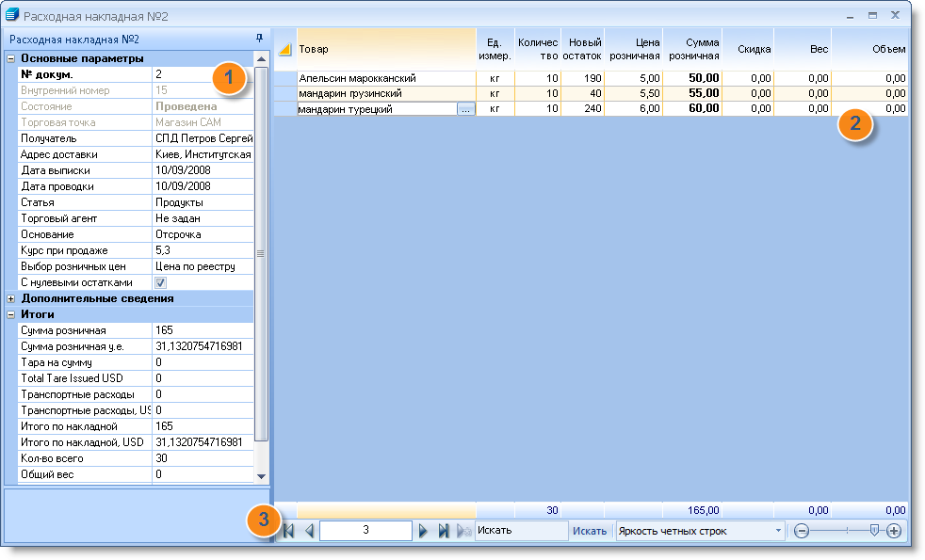Click the Сумма розничная column header
Screen dimensions: 925x560
[x=692, y=50]
